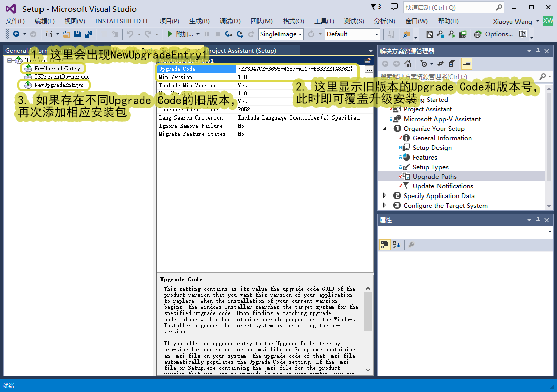Select NewUpgradeEntry2 in the tree
The image size is (557, 392).
click(x=59, y=85)
